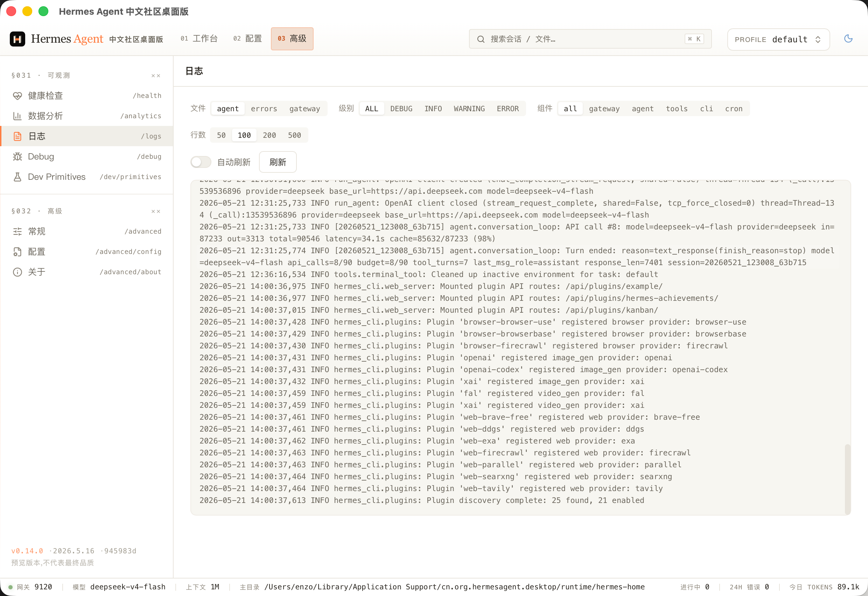Click the ⌘K shortcut badge
The width and height of the screenshot is (868, 596).
click(694, 39)
